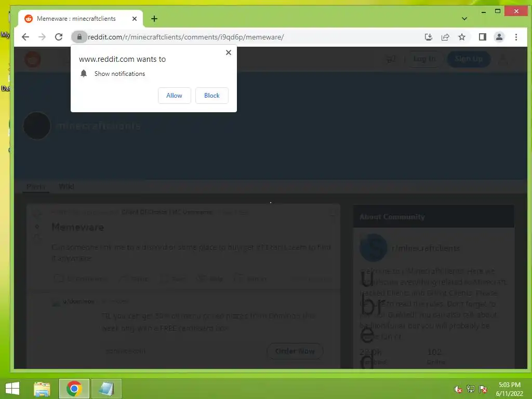Viewport: 532px width, 399px height.
Task: Open a new browser tab
Action: click(154, 19)
